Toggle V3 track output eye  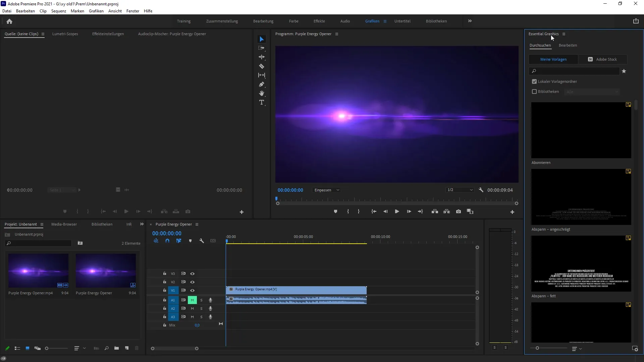coord(193,274)
